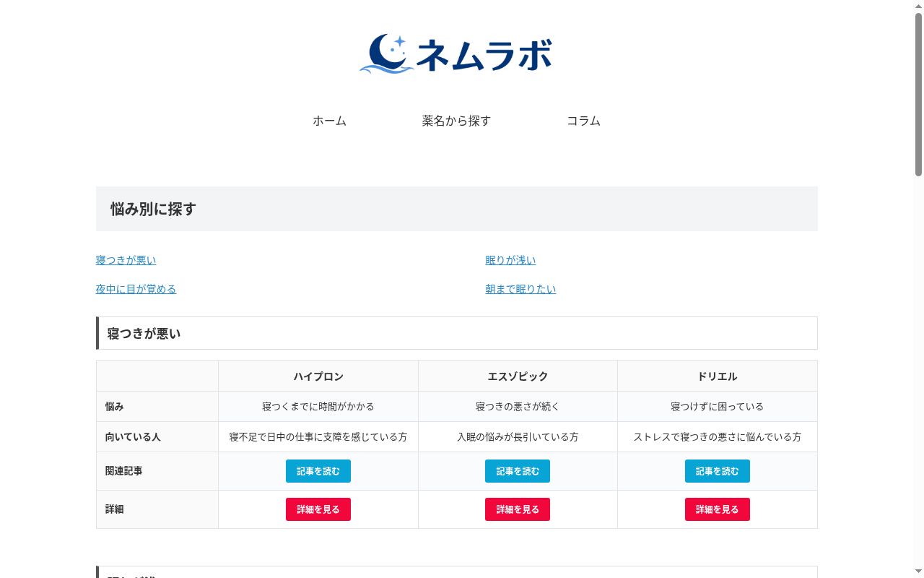Select the エスゾピック column header
Viewport: 924px width, 578px height.
518,376
